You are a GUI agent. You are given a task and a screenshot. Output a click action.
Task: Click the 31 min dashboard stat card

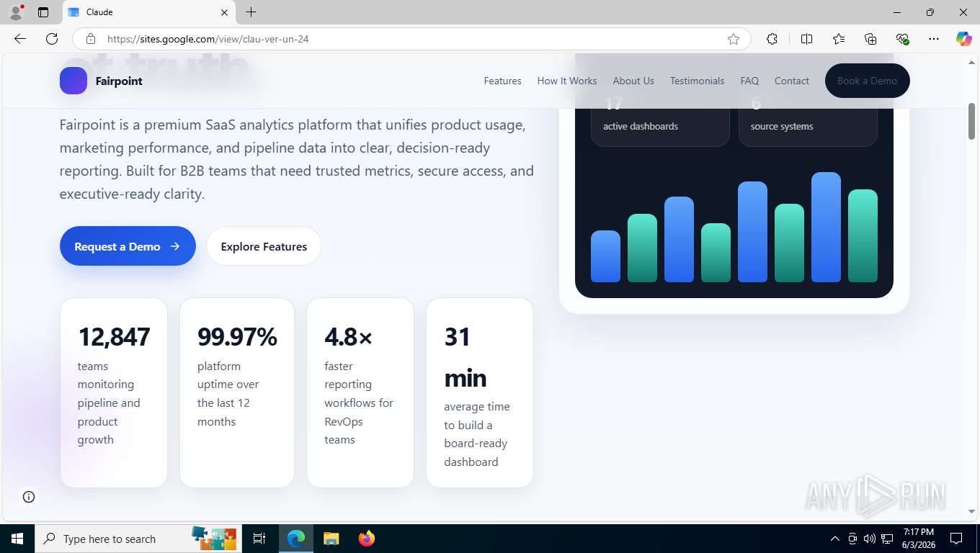[480, 392]
